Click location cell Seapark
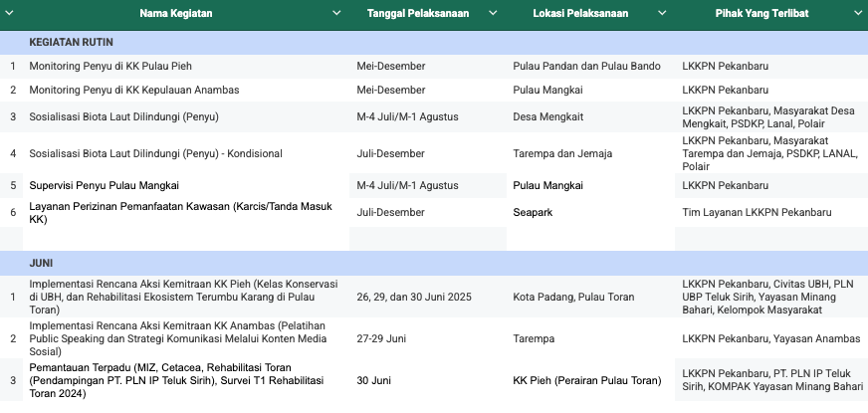The height and width of the screenshot is (413, 868). [590, 213]
